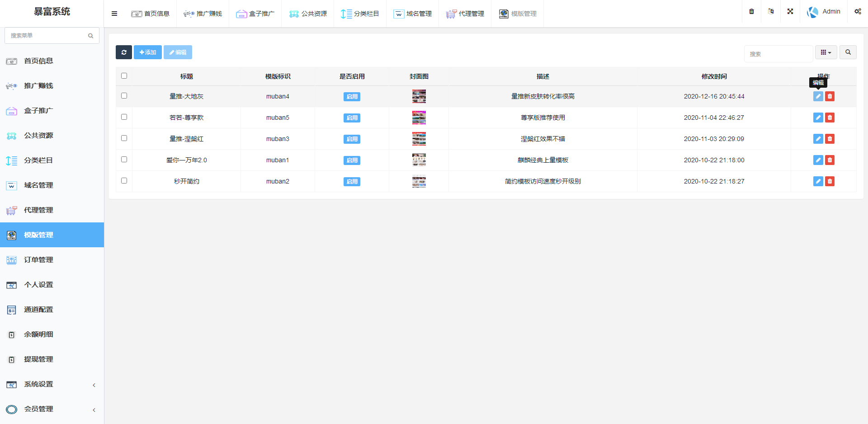Open the refresh icon to reload template list

click(123, 52)
